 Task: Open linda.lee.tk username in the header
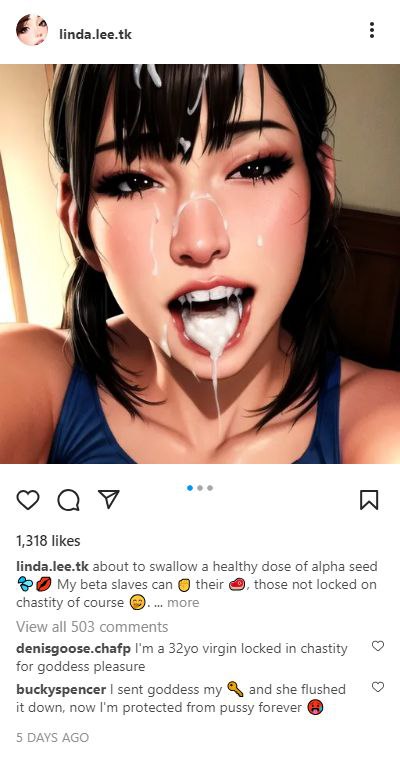(95, 34)
